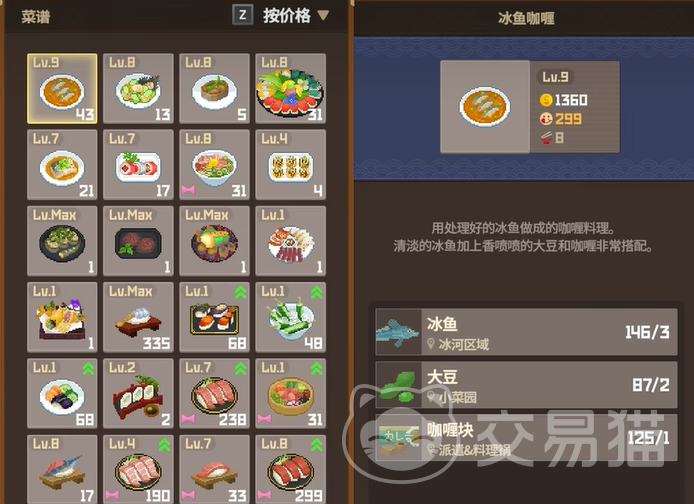Select the 大豆 ingredient entry
The height and width of the screenshot is (504, 694).
tap(526, 385)
